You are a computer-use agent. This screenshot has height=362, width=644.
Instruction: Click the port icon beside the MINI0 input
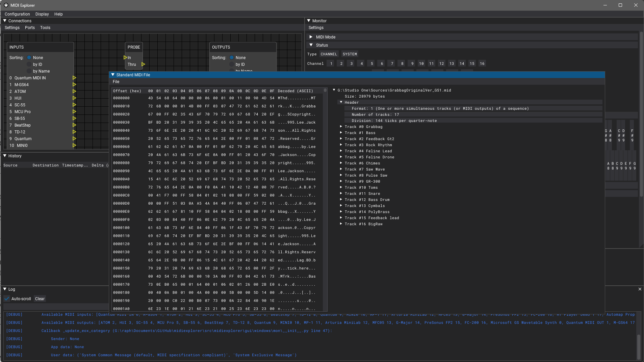click(74, 145)
